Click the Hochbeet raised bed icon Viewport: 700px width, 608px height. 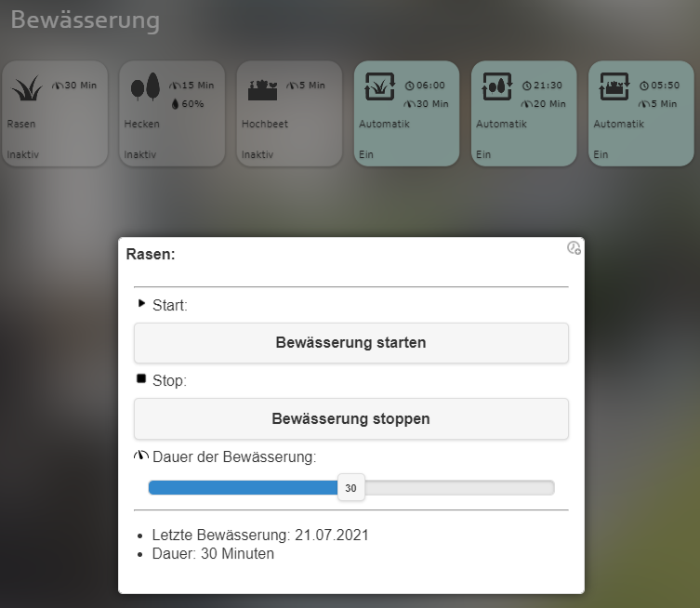262,90
